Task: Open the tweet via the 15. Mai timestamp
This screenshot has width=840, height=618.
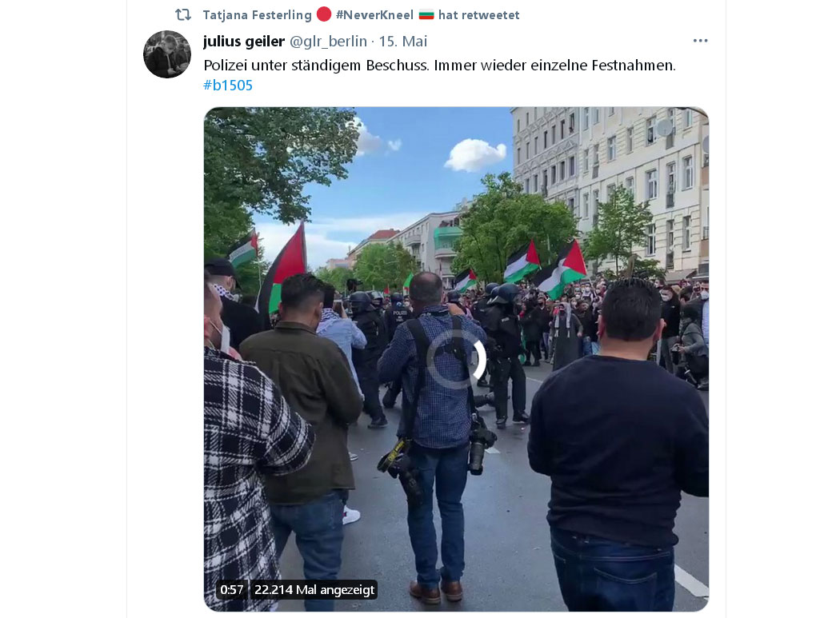Action: tap(403, 42)
